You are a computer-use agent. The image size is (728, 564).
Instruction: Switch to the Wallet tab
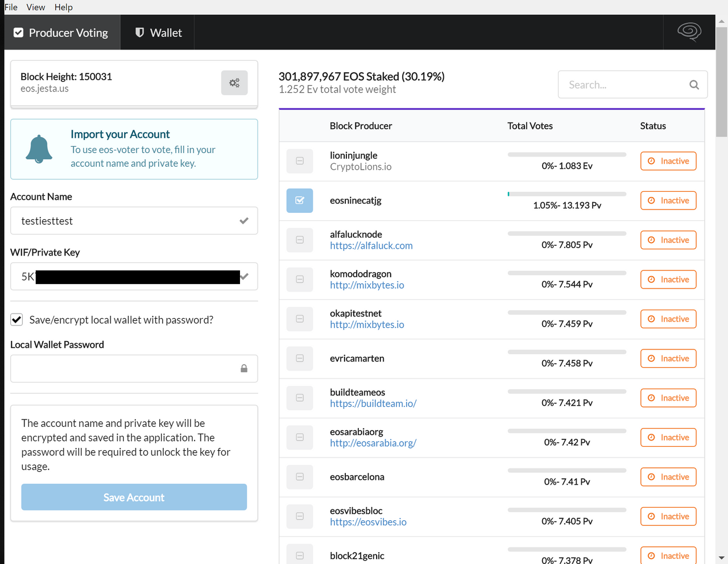(158, 33)
